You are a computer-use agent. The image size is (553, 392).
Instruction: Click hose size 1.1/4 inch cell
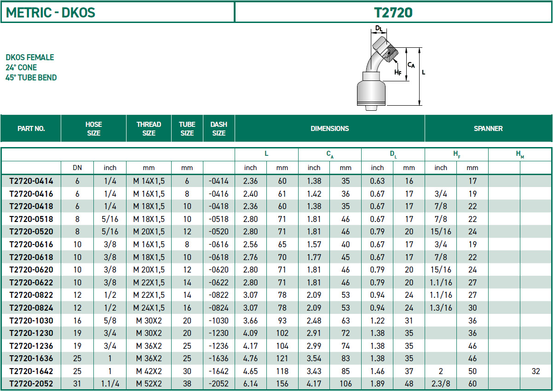coord(110,384)
